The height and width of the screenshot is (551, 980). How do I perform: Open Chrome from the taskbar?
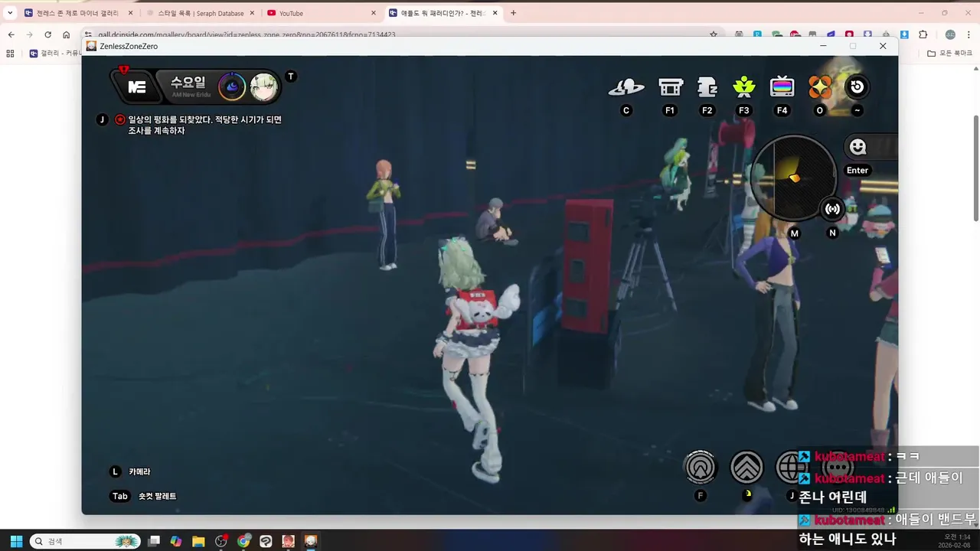(x=243, y=541)
